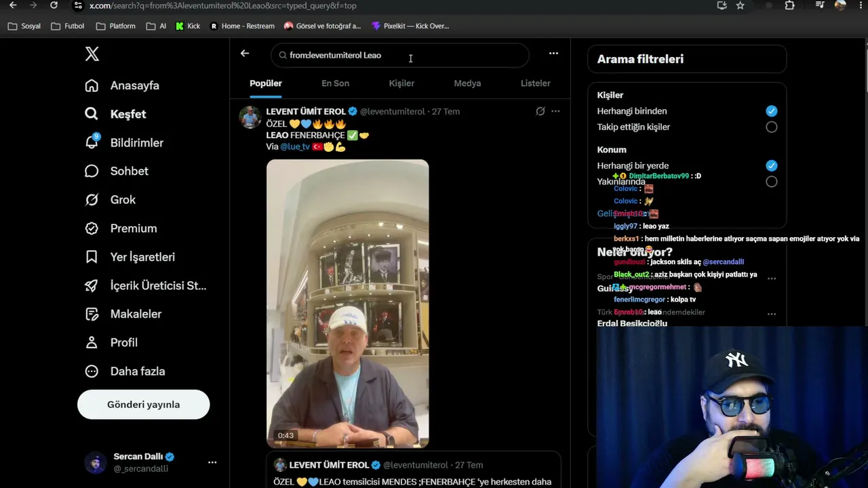Click the Gönderi yayınla button
This screenshot has width=868, height=488.
click(x=144, y=405)
